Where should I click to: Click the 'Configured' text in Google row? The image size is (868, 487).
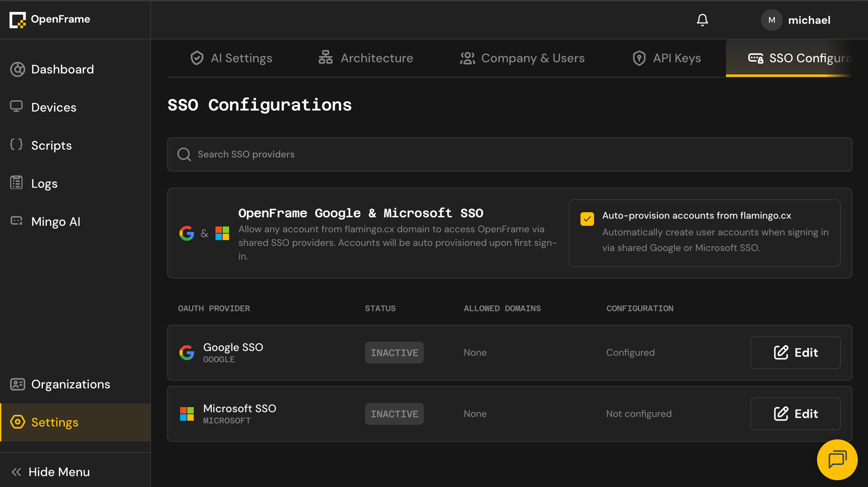pyautogui.click(x=630, y=353)
